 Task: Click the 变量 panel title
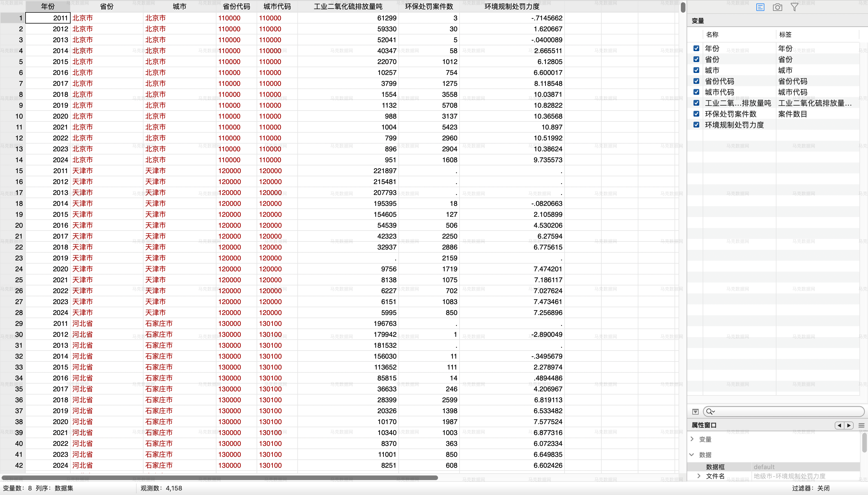697,21
